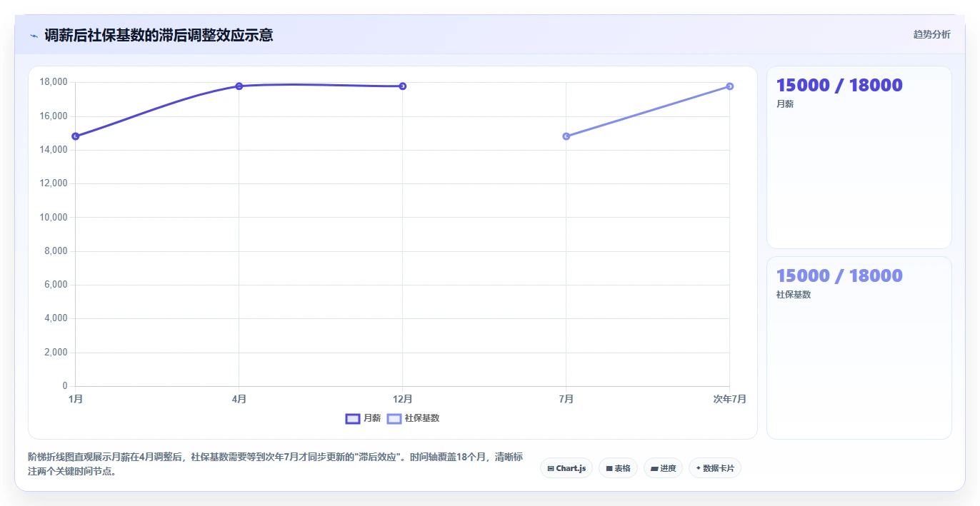
Task: Click the description text starting with 阶梯折线图
Action: pos(276,464)
